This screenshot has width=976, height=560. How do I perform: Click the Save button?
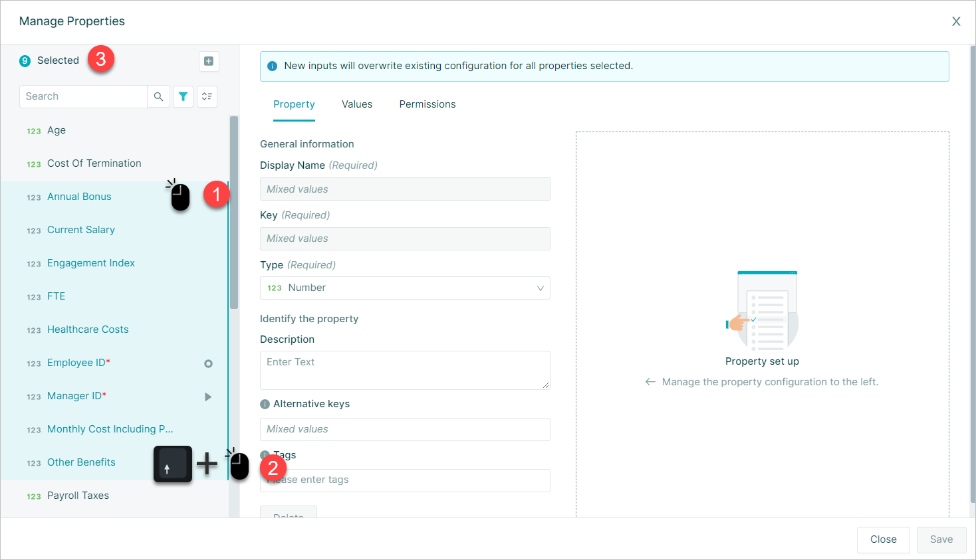941,539
